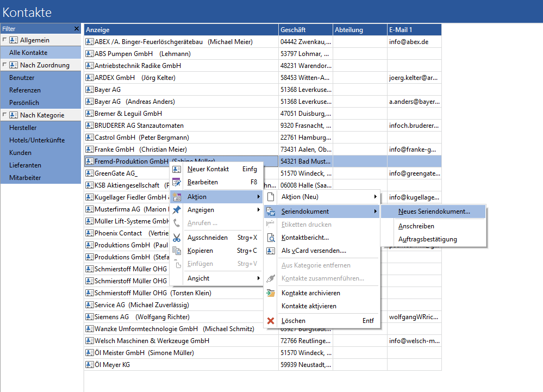Collapse the Allgemein filter group
The height and width of the screenshot is (392, 543).
(x=4, y=40)
